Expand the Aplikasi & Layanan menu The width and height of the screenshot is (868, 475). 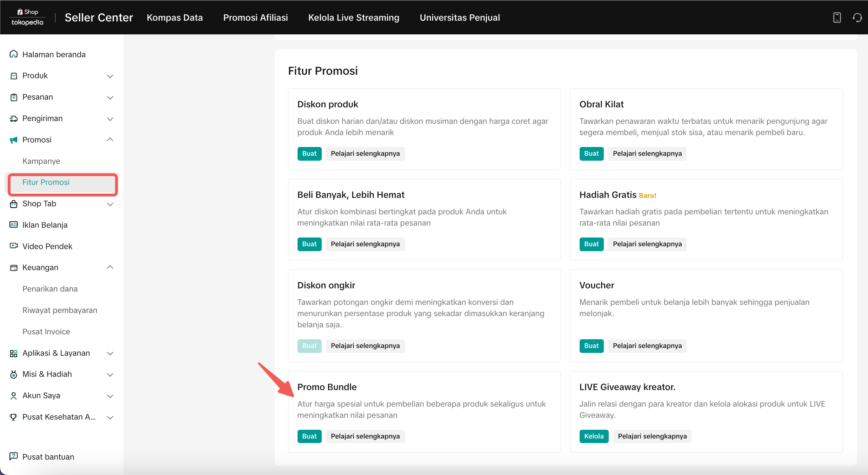coord(110,353)
